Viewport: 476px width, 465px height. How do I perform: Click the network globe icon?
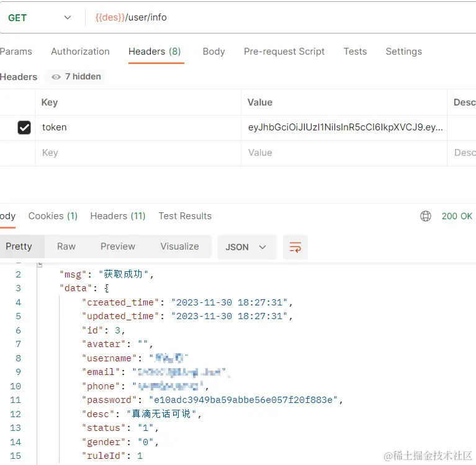pyautogui.click(x=425, y=216)
